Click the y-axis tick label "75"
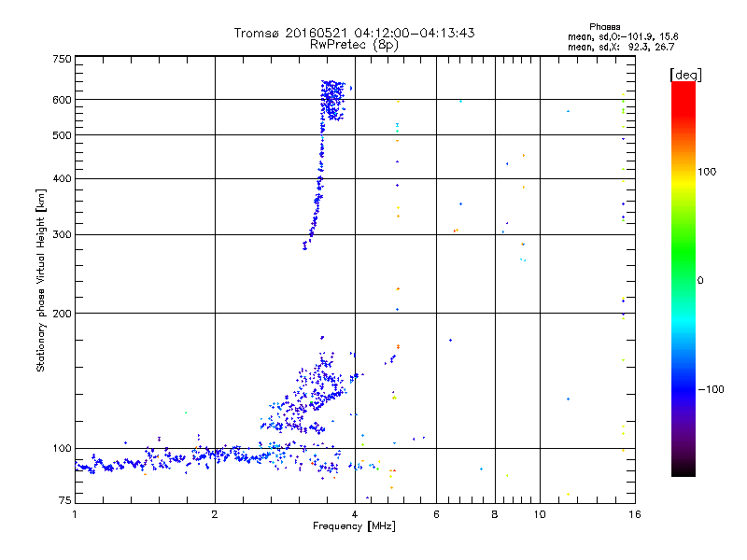This screenshot has height=560, width=747. (x=65, y=500)
